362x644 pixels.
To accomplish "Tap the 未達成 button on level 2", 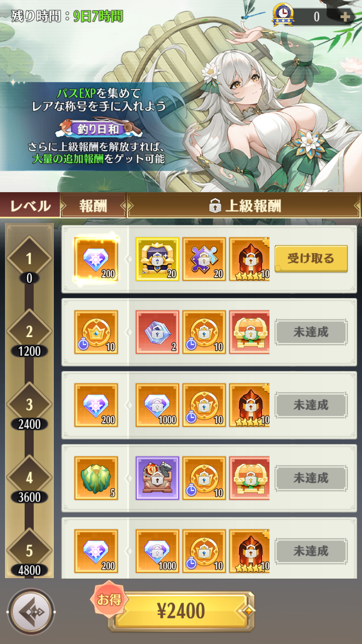I will tap(311, 332).
